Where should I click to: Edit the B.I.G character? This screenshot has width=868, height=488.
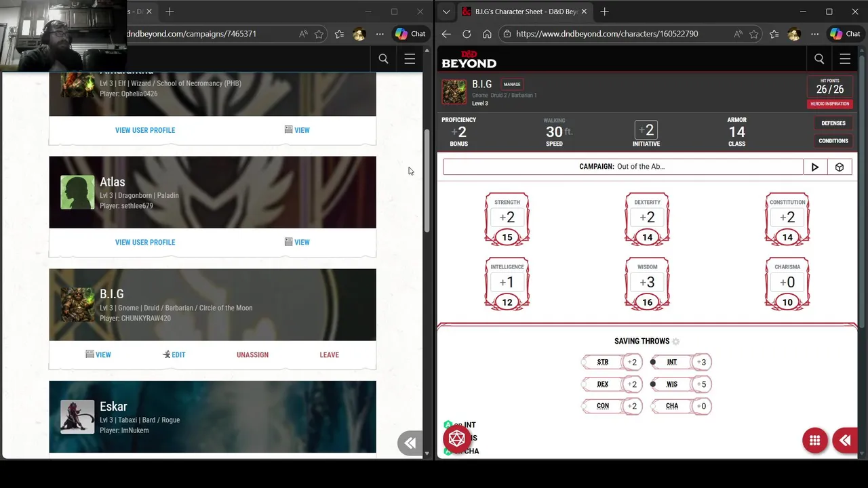tap(174, 355)
